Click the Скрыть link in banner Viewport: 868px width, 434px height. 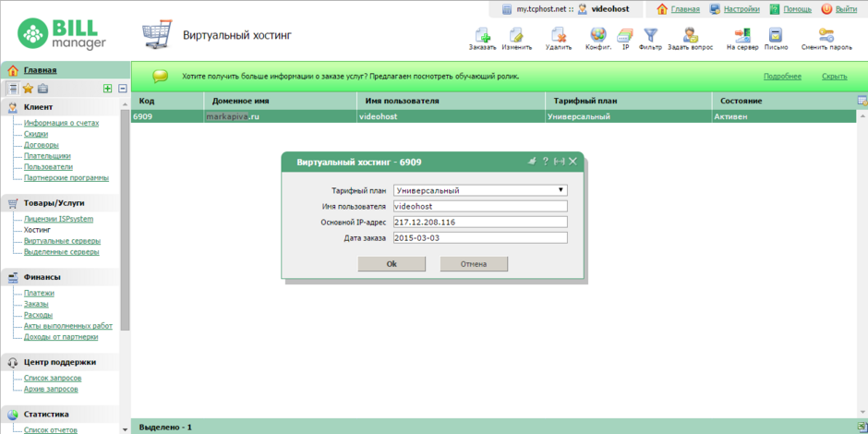pos(834,77)
